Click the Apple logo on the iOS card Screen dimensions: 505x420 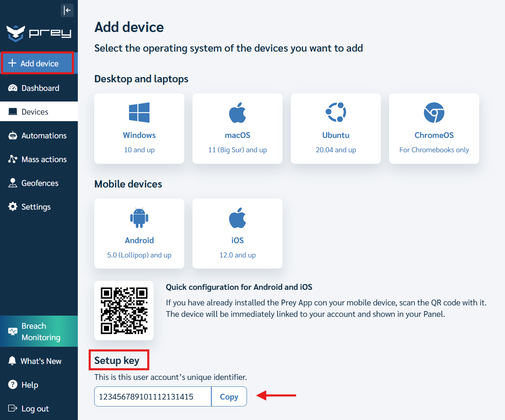[238, 218]
